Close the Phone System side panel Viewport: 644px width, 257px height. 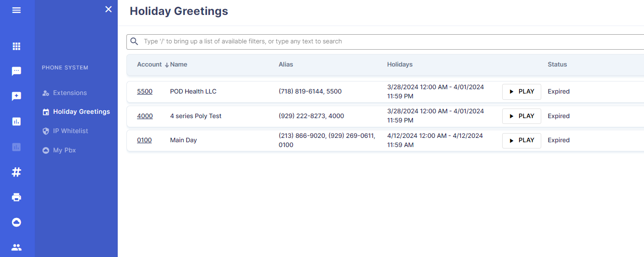coord(109,9)
